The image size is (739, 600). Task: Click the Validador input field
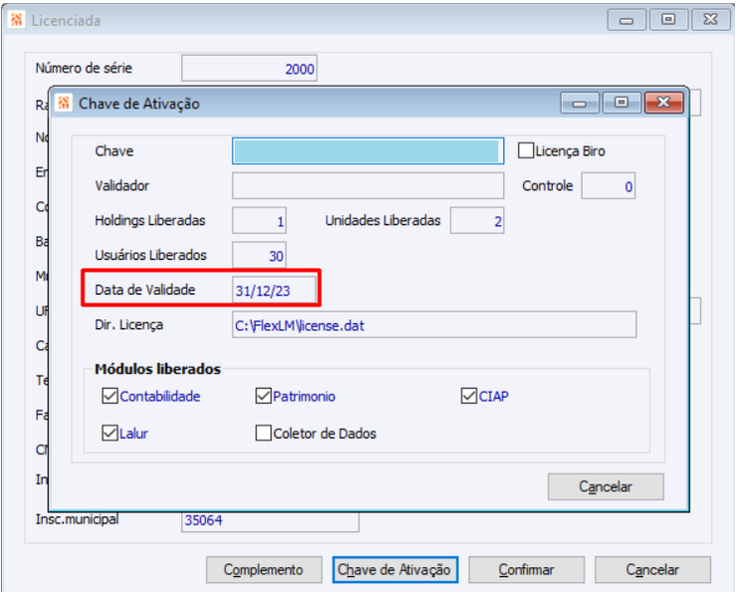[x=368, y=186]
